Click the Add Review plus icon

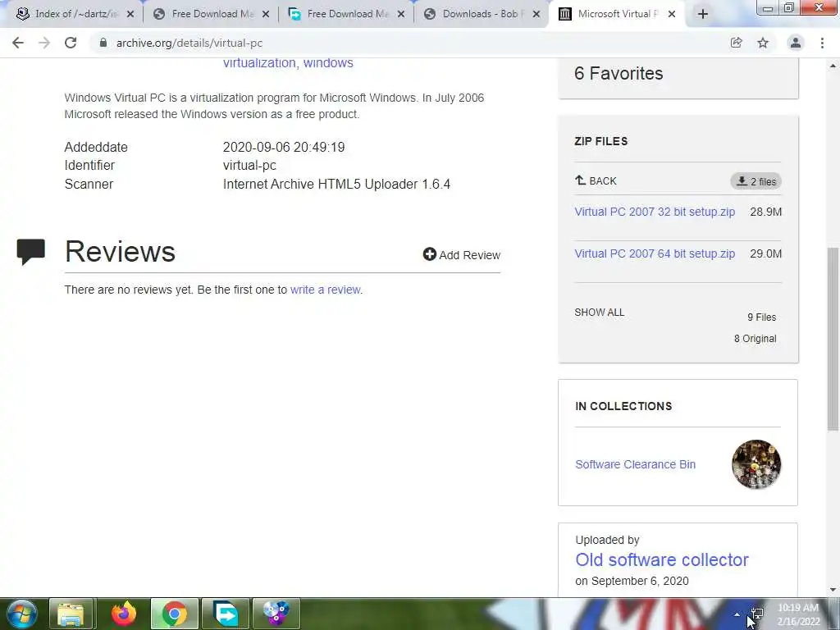coord(429,254)
